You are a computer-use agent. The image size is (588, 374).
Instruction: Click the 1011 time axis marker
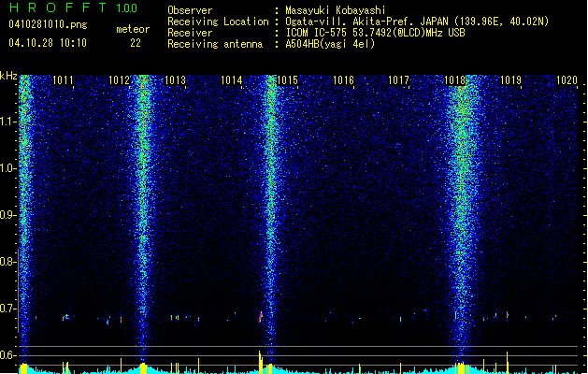coord(63,80)
